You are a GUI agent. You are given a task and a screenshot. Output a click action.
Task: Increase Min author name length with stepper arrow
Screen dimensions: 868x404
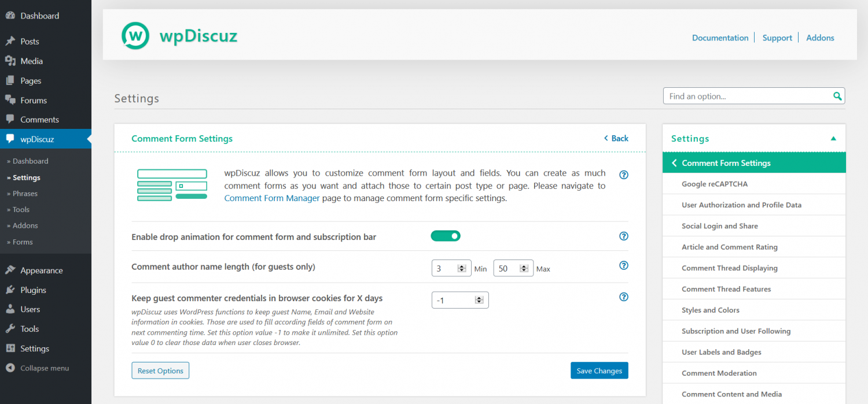[x=462, y=265]
